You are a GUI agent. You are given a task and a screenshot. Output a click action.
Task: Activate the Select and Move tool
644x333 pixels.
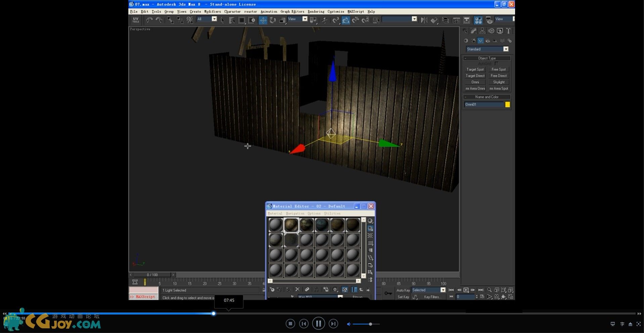point(263,20)
